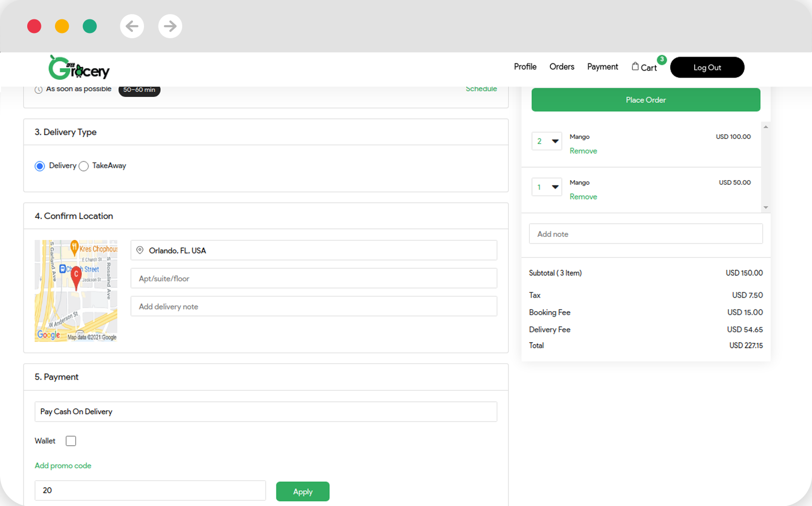
Task: Click the yellow window control dot
Action: [62, 26]
